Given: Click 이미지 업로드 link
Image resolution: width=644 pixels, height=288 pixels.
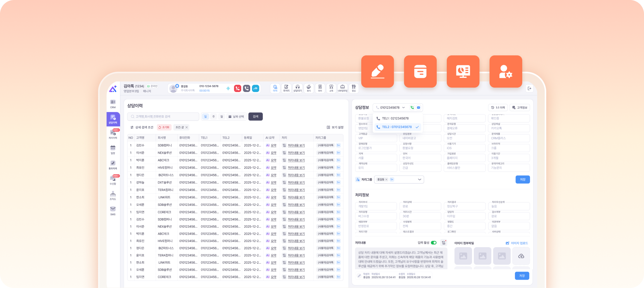Looking at the screenshot, I should (517, 243).
